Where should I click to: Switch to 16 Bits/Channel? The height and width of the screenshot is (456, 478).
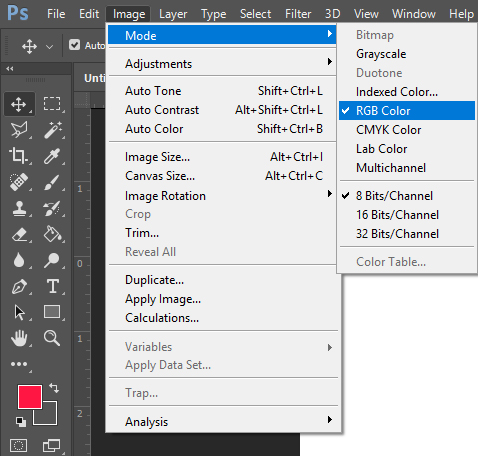[407, 215]
